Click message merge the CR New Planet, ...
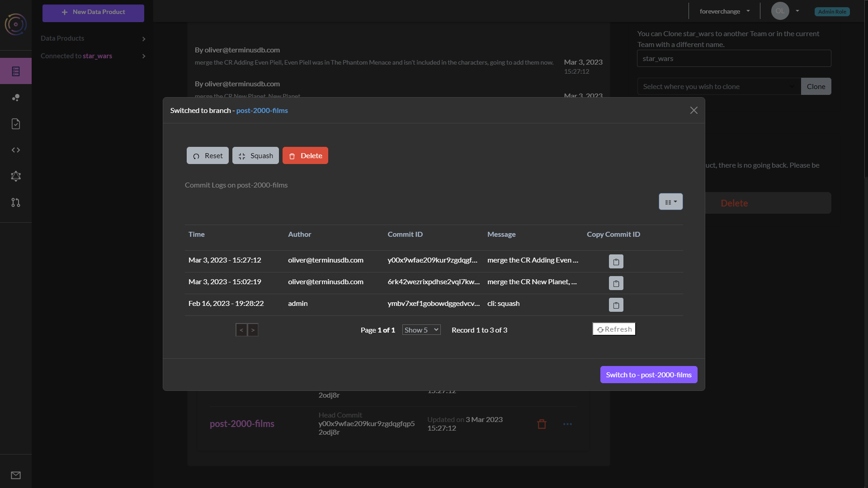Viewport: 868px width, 488px height. coord(532,282)
